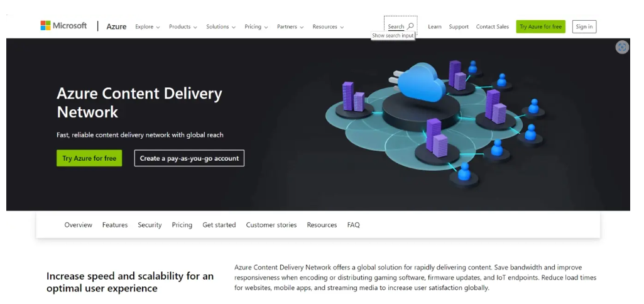The image size is (644, 304).
Task: Expand the Products dropdown menu
Action: (183, 27)
